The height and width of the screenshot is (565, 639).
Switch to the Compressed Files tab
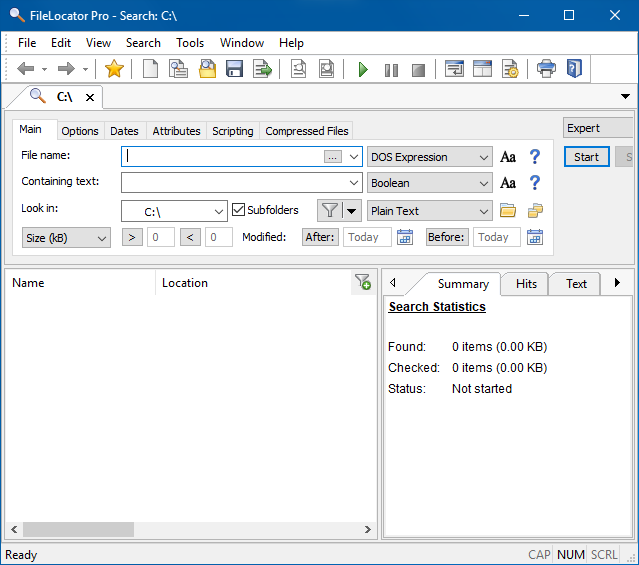307,131
